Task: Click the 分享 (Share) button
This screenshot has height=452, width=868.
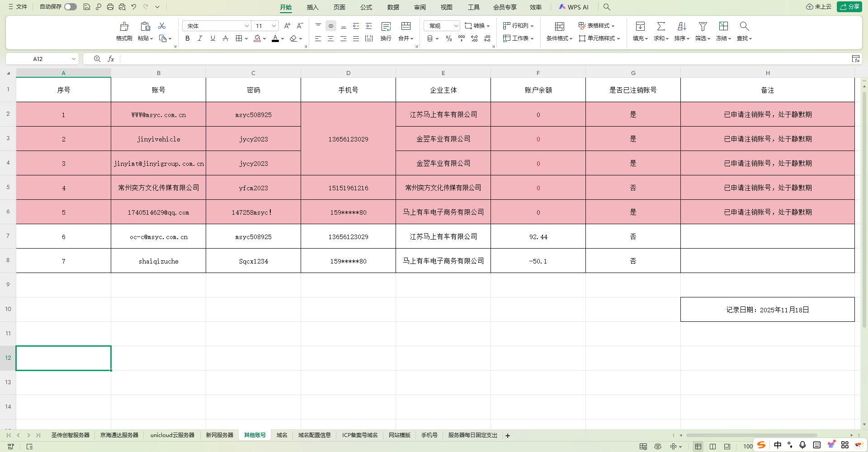Action: (x=849, y=7)
